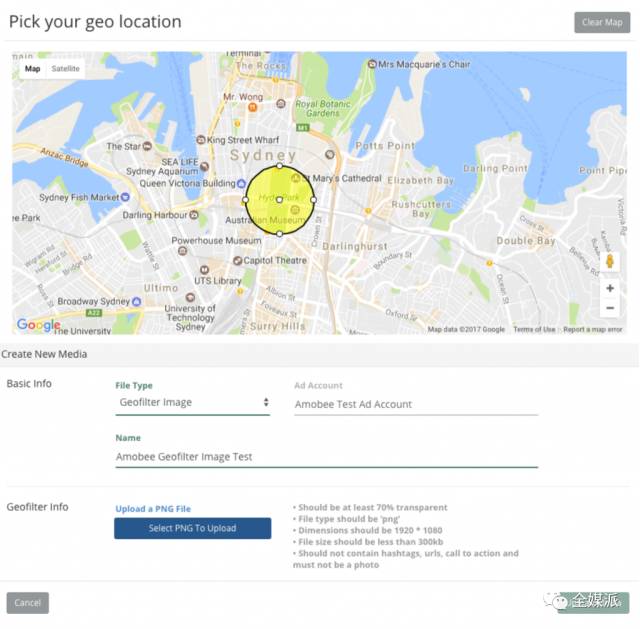Switch to Satellite view tab
Screen dimensions: 640x629
pos(65,69)
